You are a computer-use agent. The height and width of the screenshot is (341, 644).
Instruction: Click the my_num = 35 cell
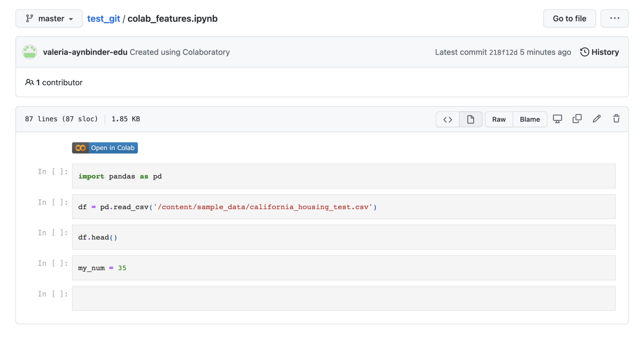(344, 268)
